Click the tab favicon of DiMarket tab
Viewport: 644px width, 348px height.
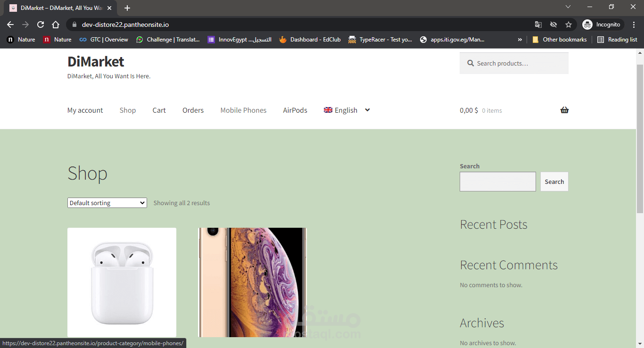13,8
